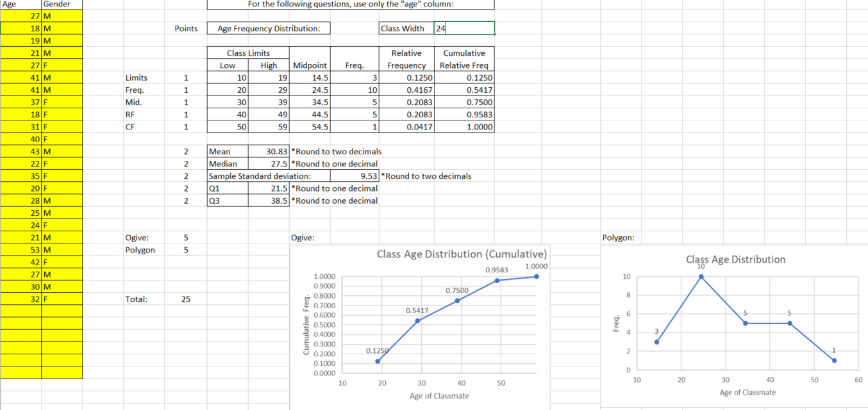
Task: Select the Median value 27.5
Action: pyautogui.click(x=269, y=164)
